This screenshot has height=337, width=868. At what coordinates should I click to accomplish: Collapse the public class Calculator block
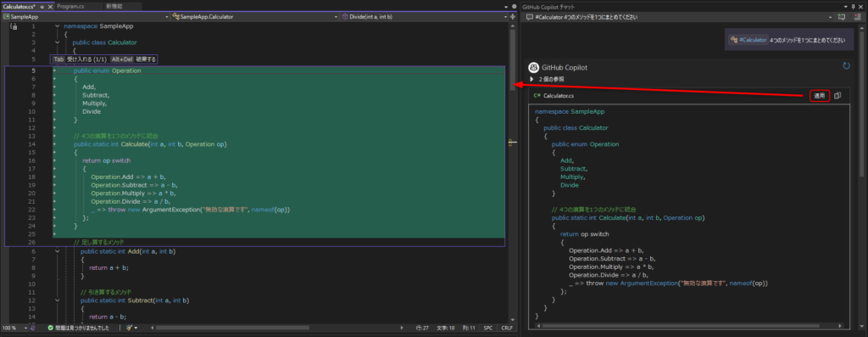(x=58, y=42)
